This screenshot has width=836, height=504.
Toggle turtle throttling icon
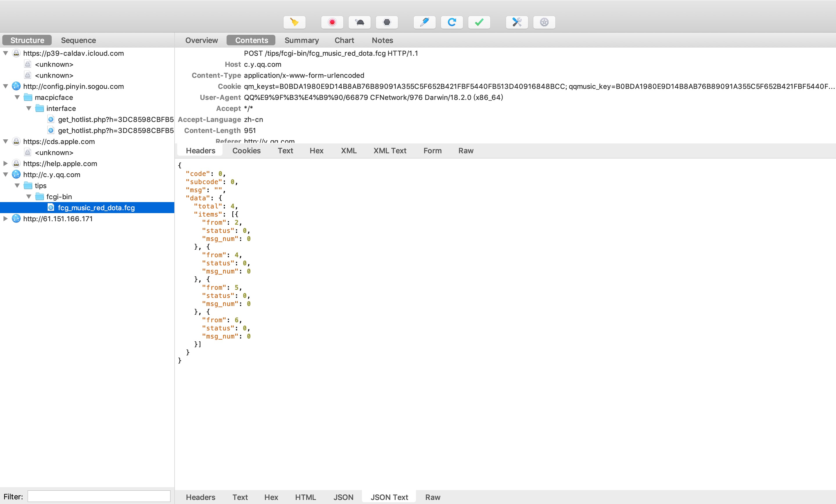point(359,22)
